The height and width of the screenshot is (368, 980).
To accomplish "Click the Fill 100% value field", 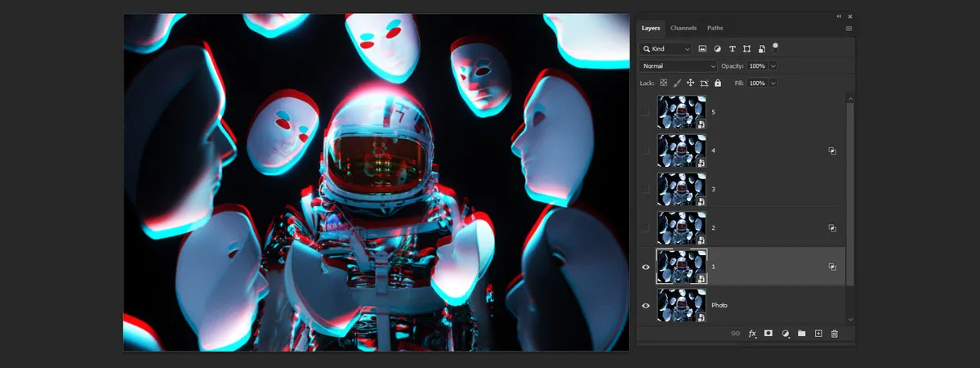I will [757, 83].
